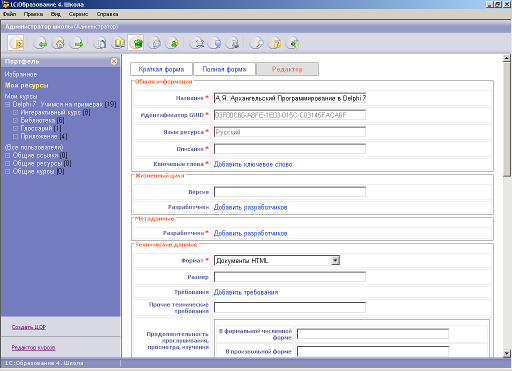
Task: Click the green briefcase toolbar icon
Action: click(x=136, y=43)
